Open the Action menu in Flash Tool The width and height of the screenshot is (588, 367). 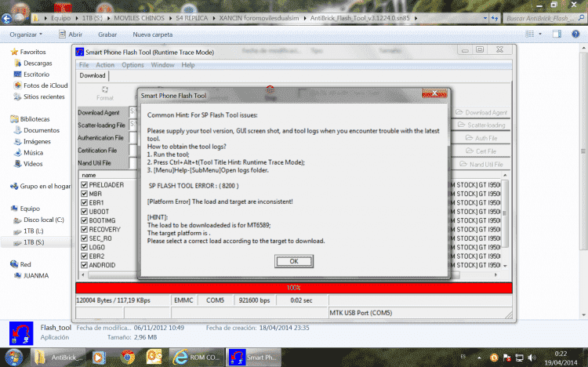point(105,65)
